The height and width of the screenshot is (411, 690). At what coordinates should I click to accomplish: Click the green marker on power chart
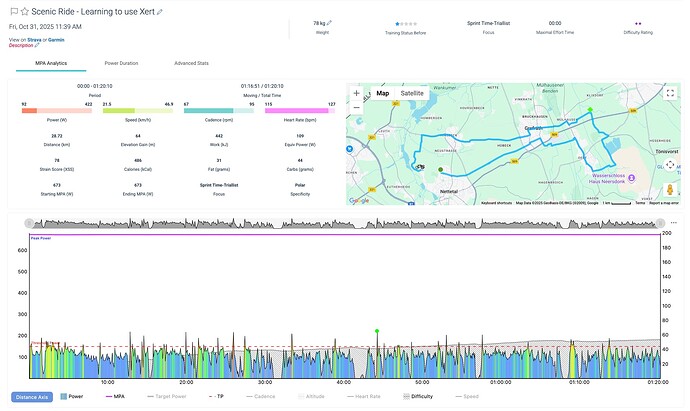[x=377, y=331]
